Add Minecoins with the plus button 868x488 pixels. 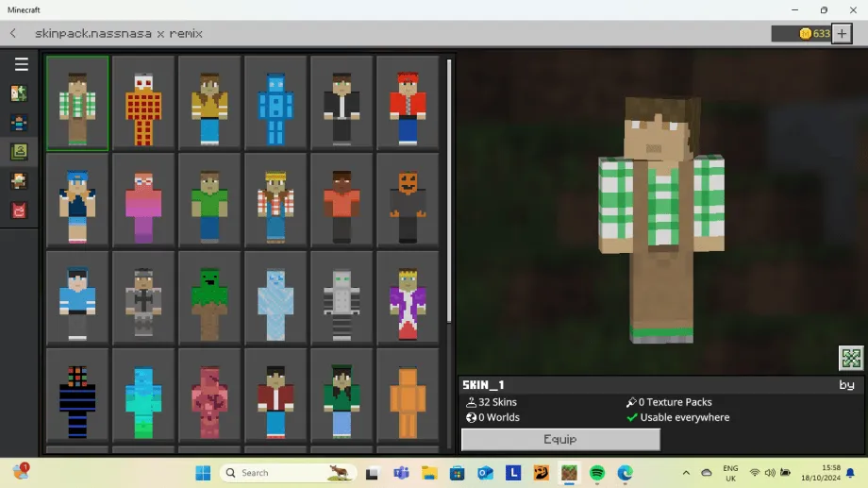click(x=842, y=34)
